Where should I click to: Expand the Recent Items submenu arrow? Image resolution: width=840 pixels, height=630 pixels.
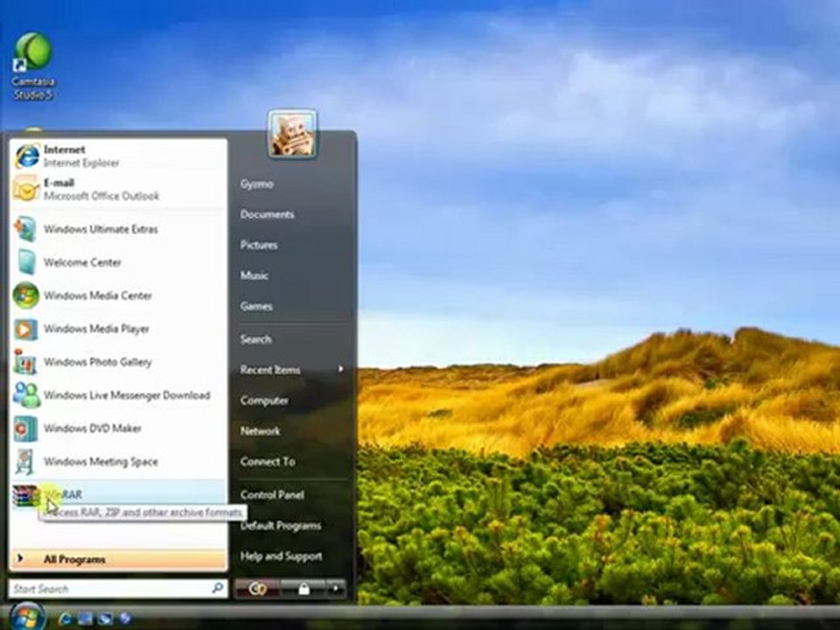coord(340,369)
